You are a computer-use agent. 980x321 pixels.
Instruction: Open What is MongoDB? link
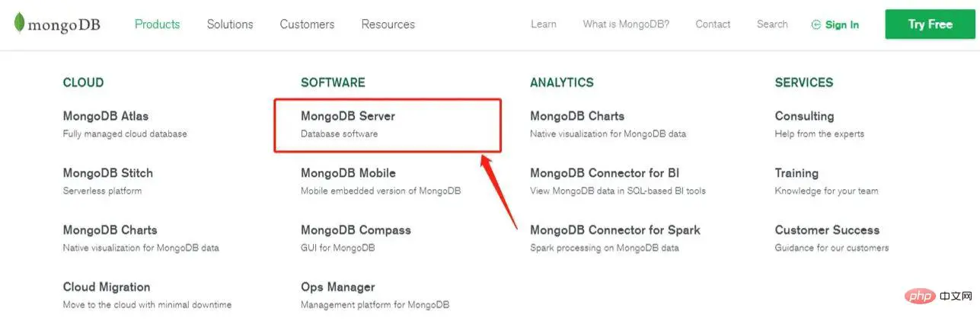pos(626,24)
